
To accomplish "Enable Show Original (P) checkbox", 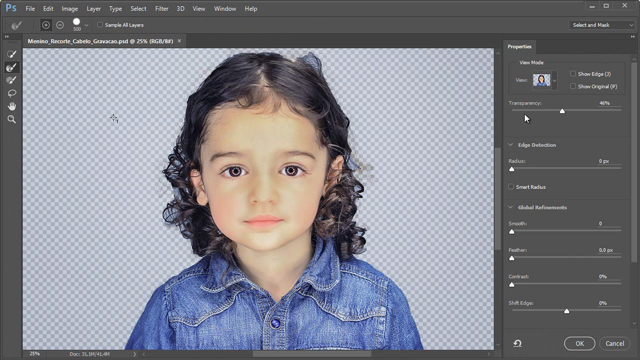I will pos(573,86).
